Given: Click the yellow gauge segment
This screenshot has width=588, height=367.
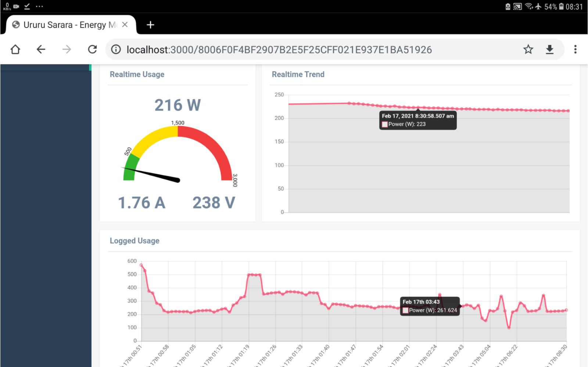Looking at the screenshot, I should 154,138.
